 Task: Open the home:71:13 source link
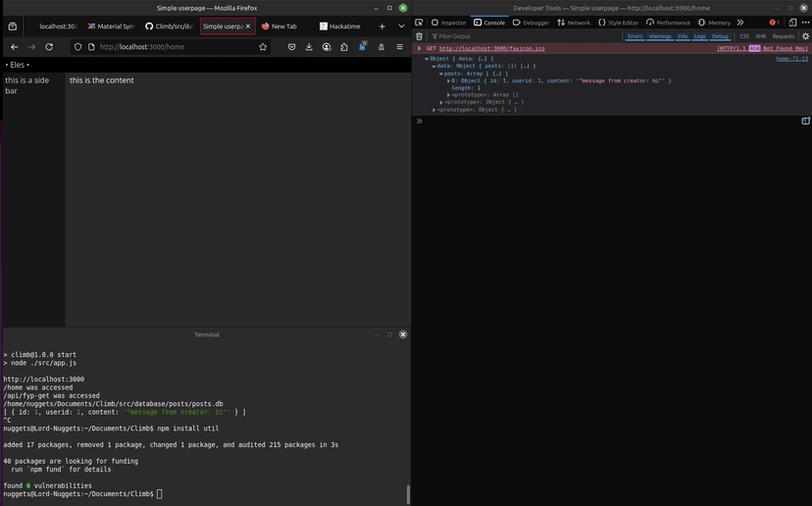click(791, 59)
